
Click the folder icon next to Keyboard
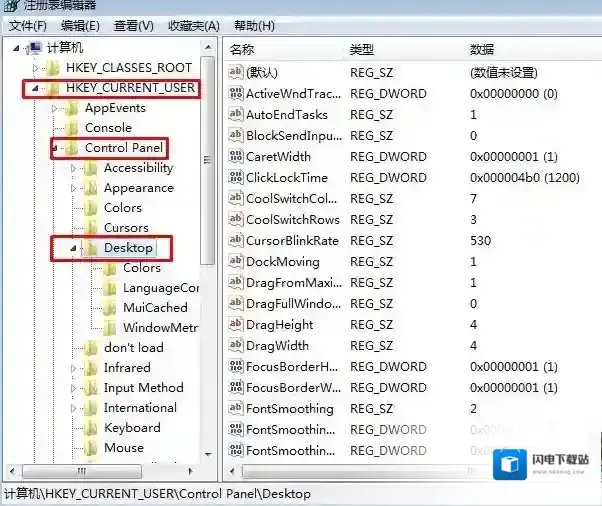click(x=91, y=428)
